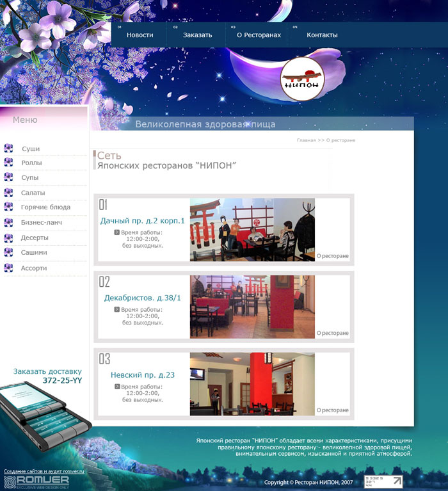Click heading Японских ресторанов "НИПОН"
This screenshot has height=491, width=448.
click(x=166, y=165)
